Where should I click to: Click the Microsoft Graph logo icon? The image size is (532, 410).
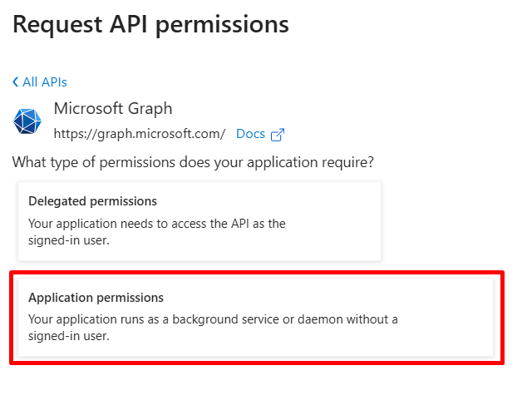pos(27,121)
